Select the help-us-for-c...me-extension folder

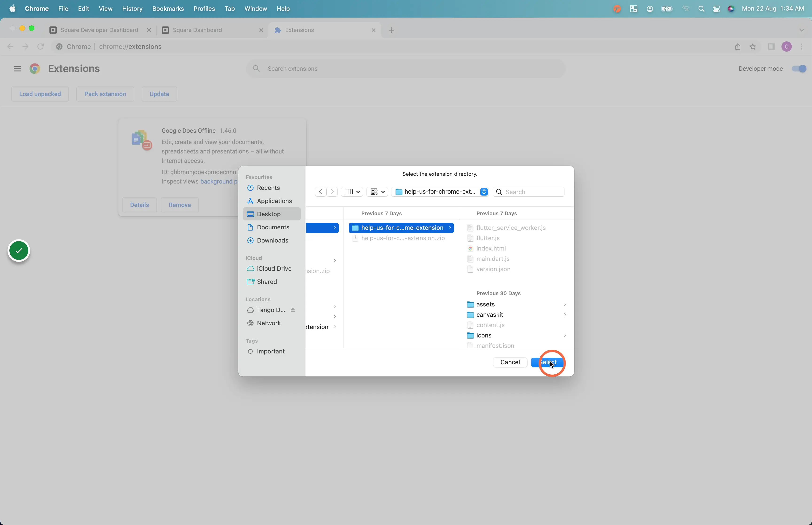coord(401,228)
